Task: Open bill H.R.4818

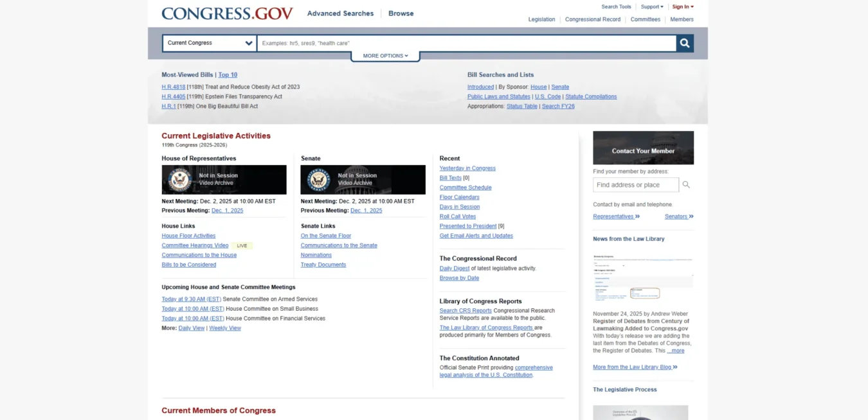Action: pyautogui.click(x=174, y=87)
